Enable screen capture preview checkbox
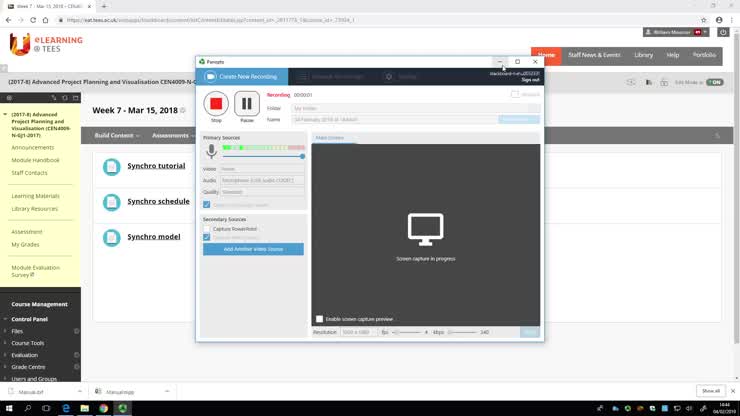Image resolution: width=740 pixels, height=416 pixels. [x=320, y=319]
